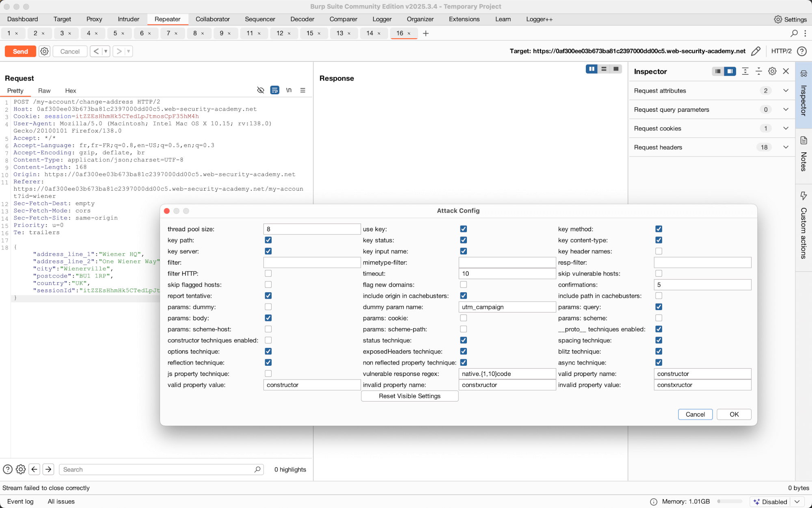Toggle the 'key path' checkbox
The image size is (812, 508).
click(268, 240)
